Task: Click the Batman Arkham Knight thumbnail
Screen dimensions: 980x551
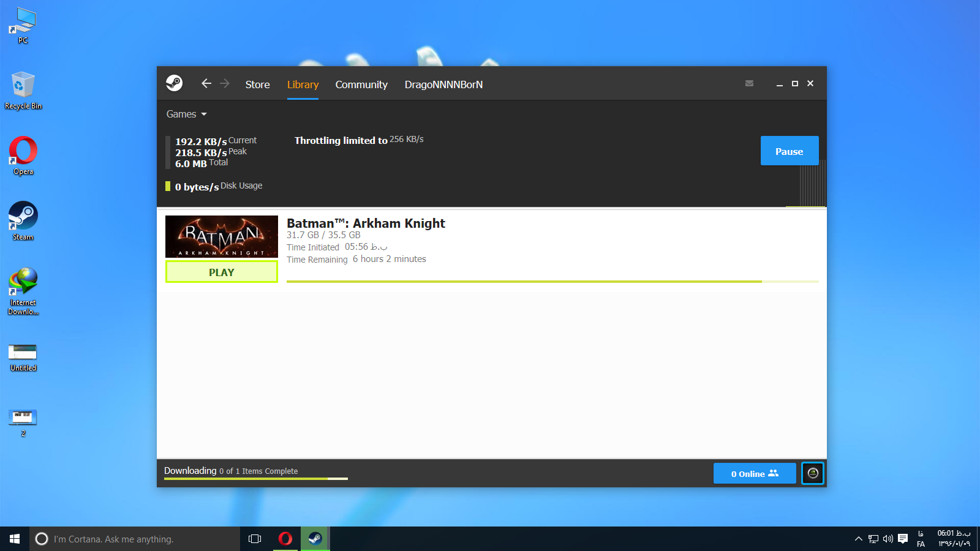Action: [x=222, y=236]
